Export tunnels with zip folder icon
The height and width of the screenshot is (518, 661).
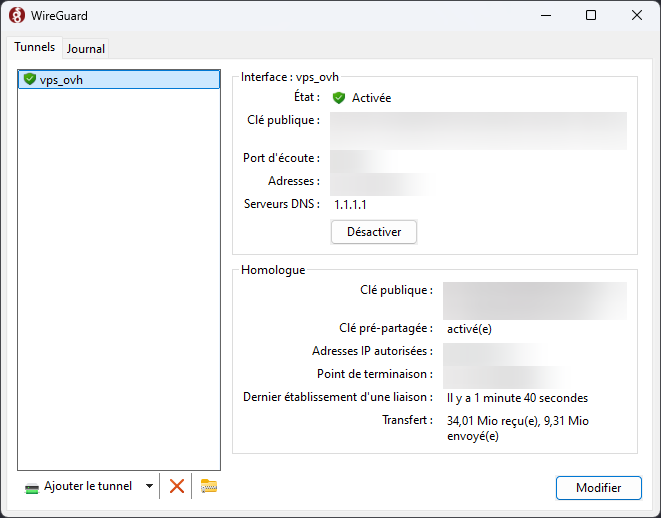(x=209, y=486)
